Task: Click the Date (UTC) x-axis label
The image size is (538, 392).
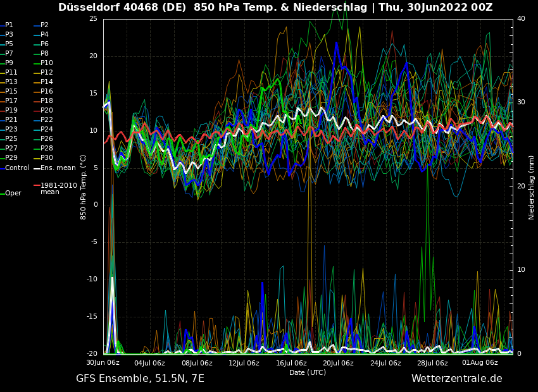Action: coord(308,373)
